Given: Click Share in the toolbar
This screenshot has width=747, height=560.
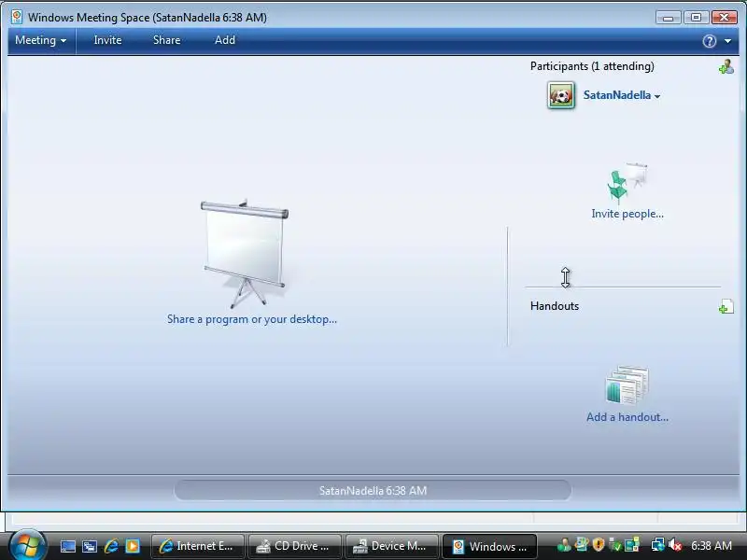Looking at the screenshot, I should (167, 40).
